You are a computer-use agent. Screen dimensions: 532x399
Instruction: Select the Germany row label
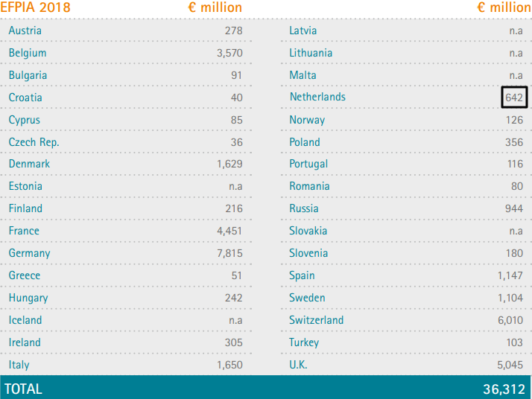pyautogui.click(x=30, y=253)
